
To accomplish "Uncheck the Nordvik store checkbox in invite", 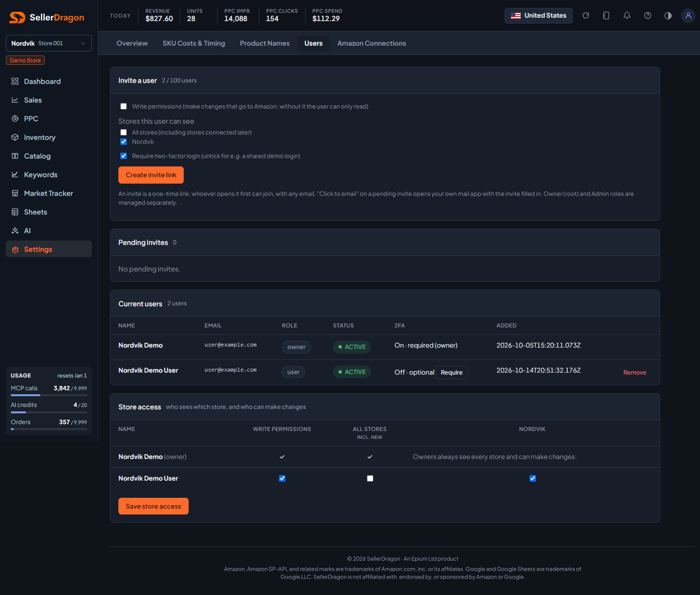I will 124,142.
